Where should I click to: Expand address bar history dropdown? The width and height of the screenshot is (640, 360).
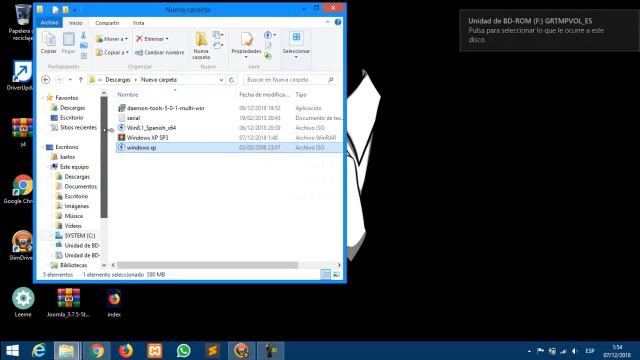tap(221, 80)
